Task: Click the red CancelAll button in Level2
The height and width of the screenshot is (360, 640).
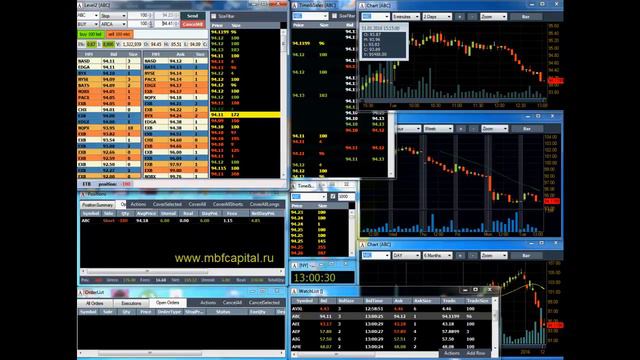Action: [192, 24]
